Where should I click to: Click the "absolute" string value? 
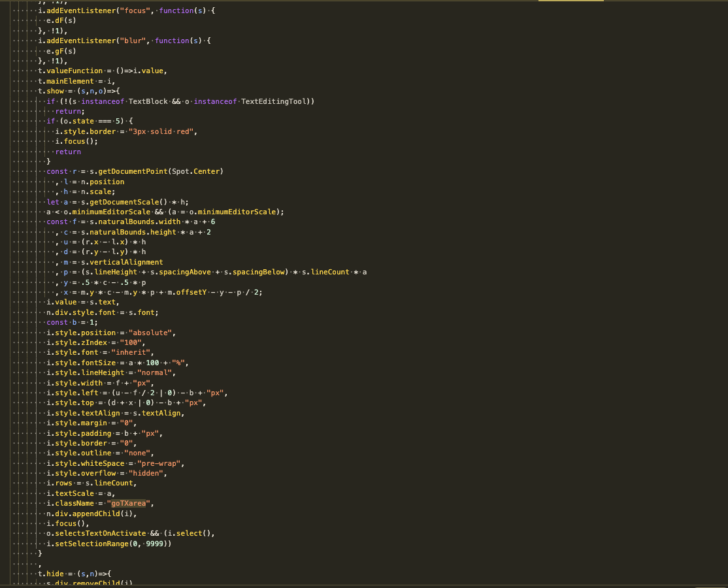150,333
